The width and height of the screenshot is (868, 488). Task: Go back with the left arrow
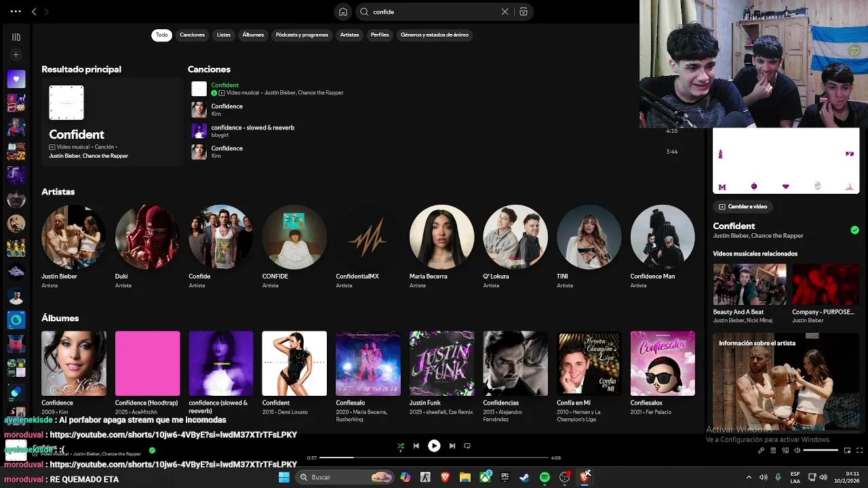34,12
